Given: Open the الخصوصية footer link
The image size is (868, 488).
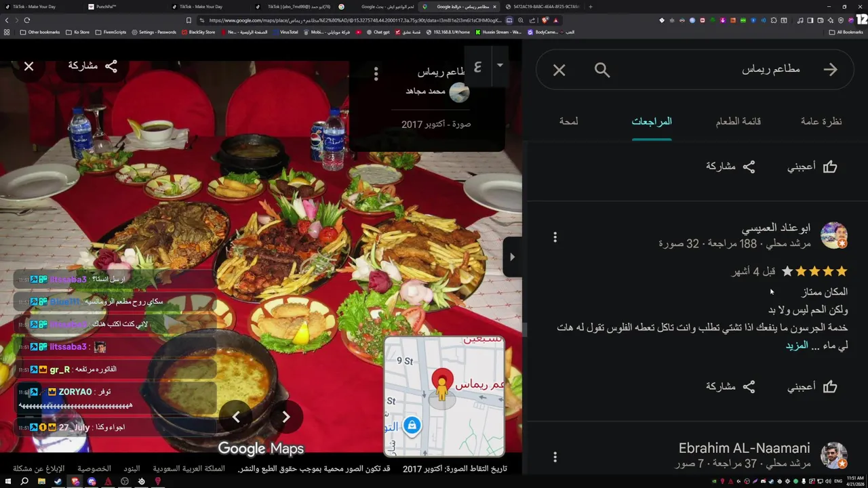Looking at the screenshot, I should [94, 469].
